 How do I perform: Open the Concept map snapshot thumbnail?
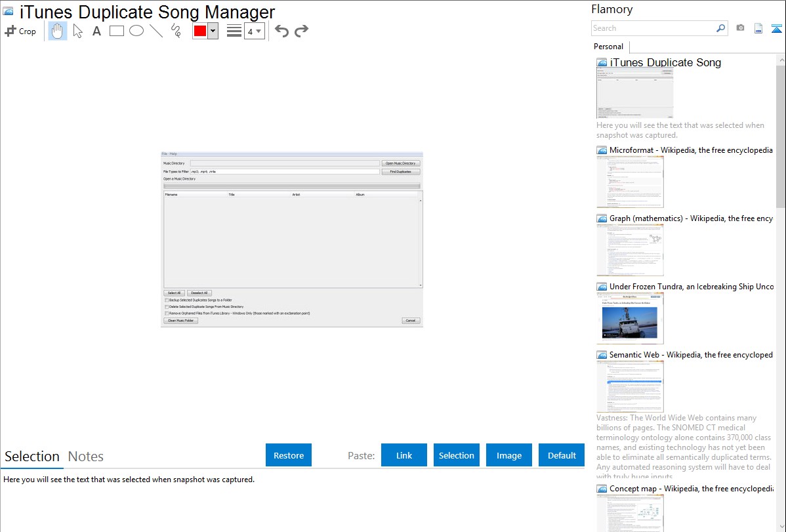(x=630, y=513)
